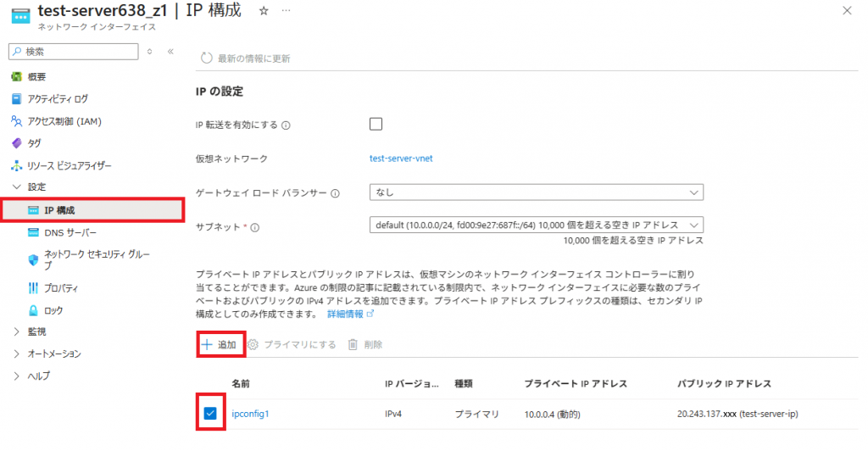The height and width of the screenshot is (451, 868).
Task: Click 追加 to add IP configuration
Action: tap(220, 345)
